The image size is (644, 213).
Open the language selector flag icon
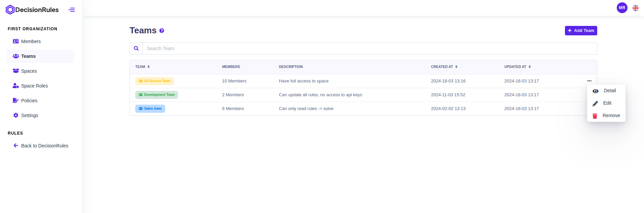pos(636,8)
